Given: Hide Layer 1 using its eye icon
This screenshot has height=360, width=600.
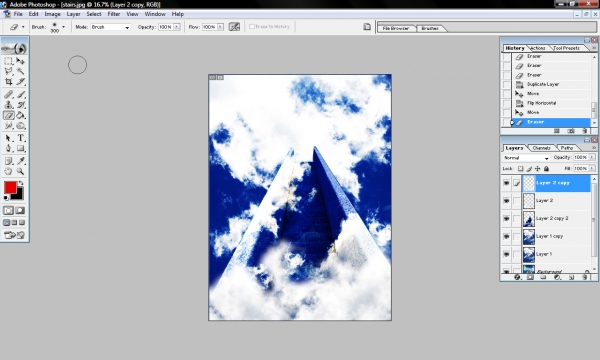Looking at the screenshot, I should (506, 254).
